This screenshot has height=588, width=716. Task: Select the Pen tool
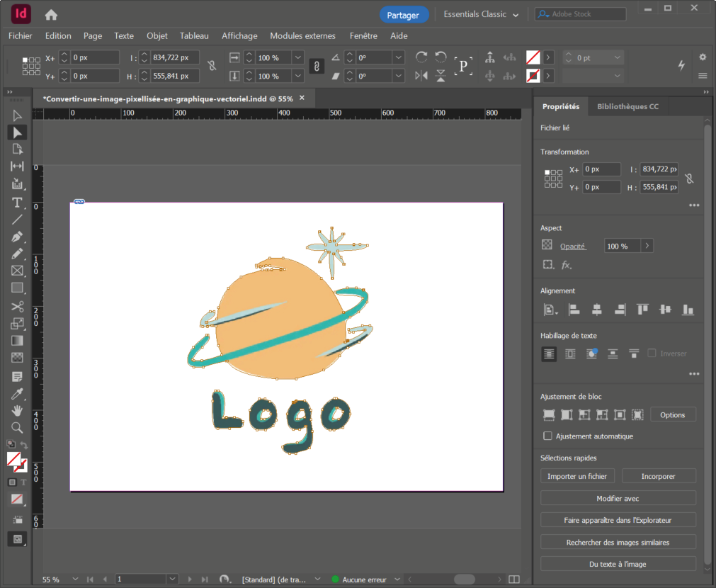(x=17, y=237)
